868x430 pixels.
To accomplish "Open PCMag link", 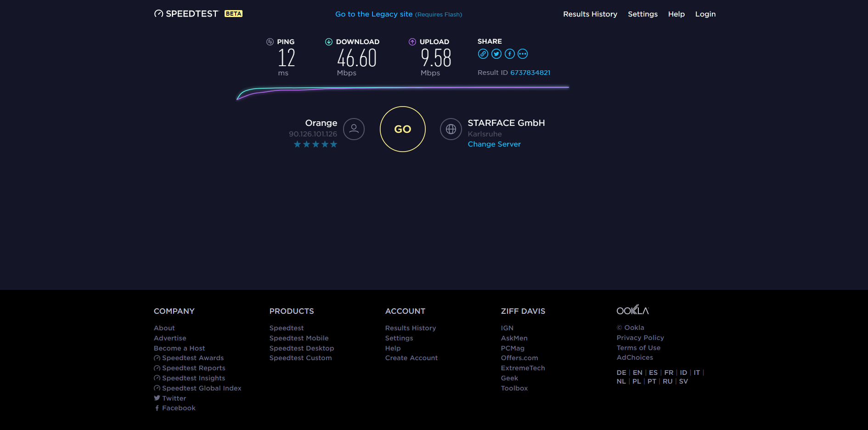I will [x=513, y=348].
